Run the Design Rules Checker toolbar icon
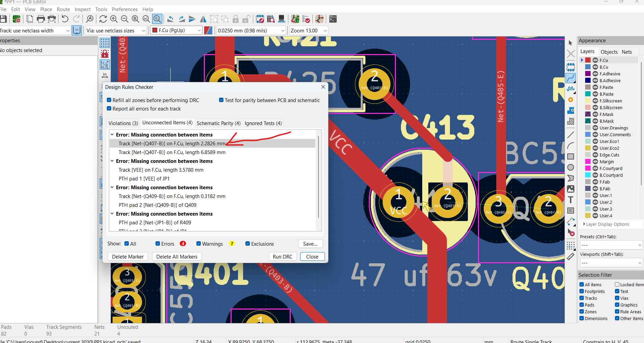The height and width of the screenshot is (343, 644). click(x=306, y=19)
